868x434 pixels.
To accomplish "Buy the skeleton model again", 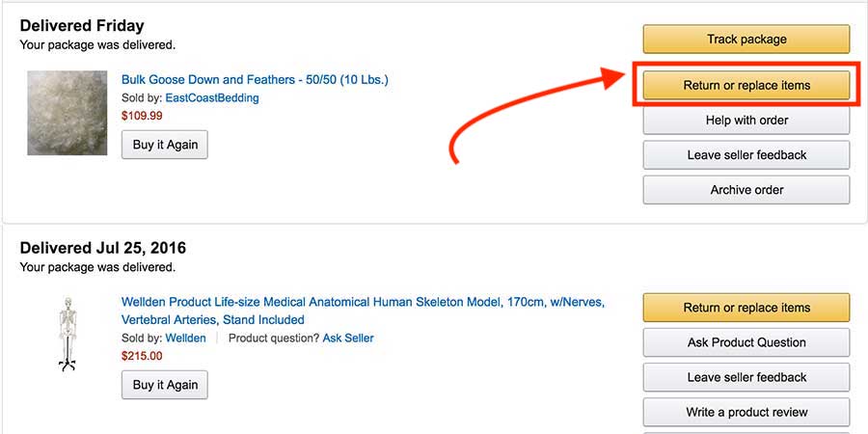I will point(164,385).
